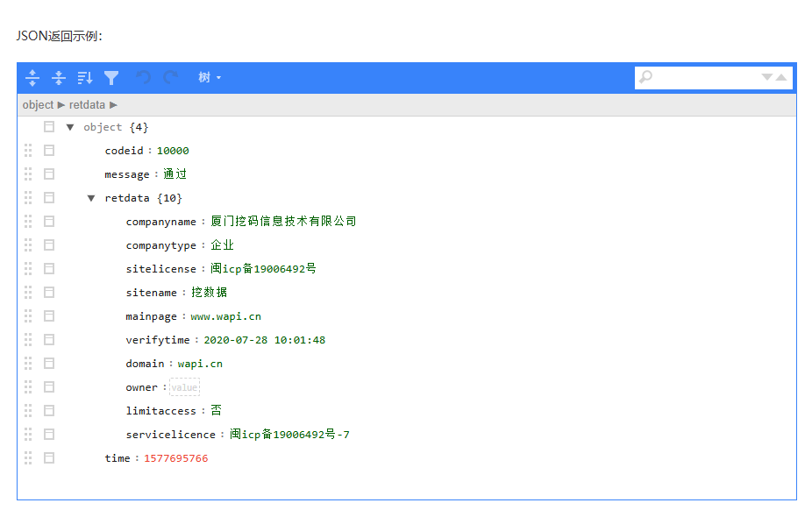Click the sort contents icon
This screenshot has height=510, width=812.
click(x=84, y=78)
